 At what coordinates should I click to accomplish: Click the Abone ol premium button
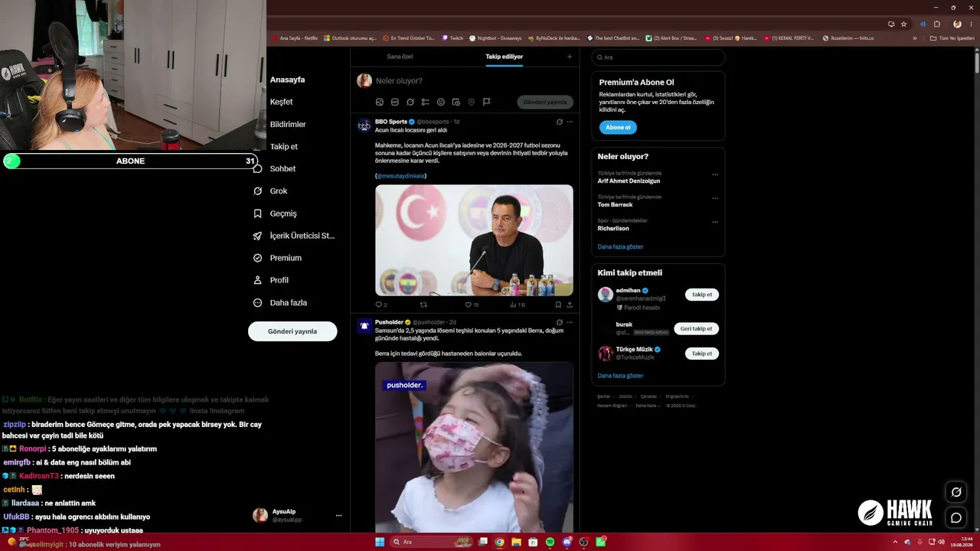[x=618, y=127]
